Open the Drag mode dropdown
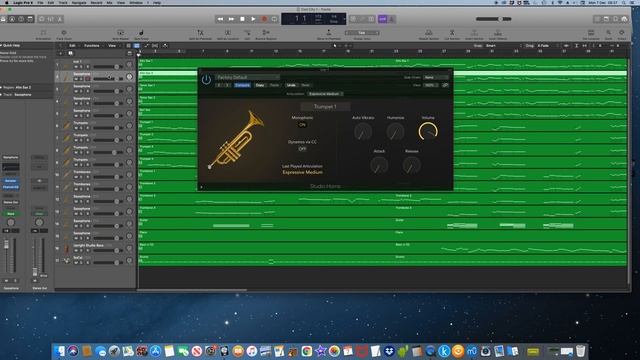 click(547, 46)
